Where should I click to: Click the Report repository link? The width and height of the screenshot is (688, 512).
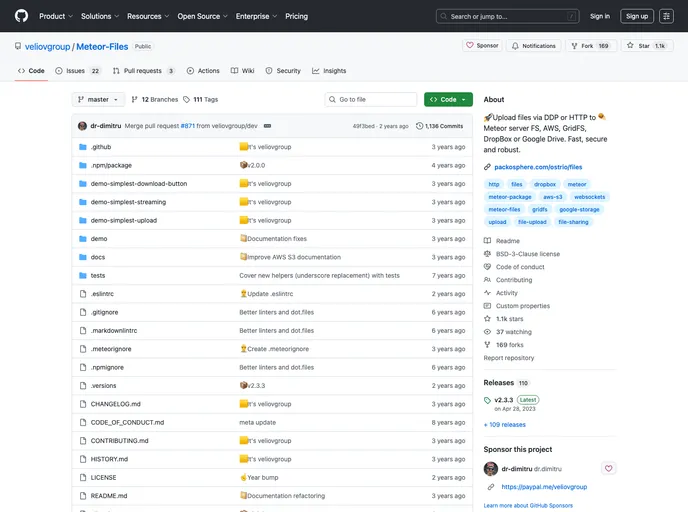coord(509,358)
